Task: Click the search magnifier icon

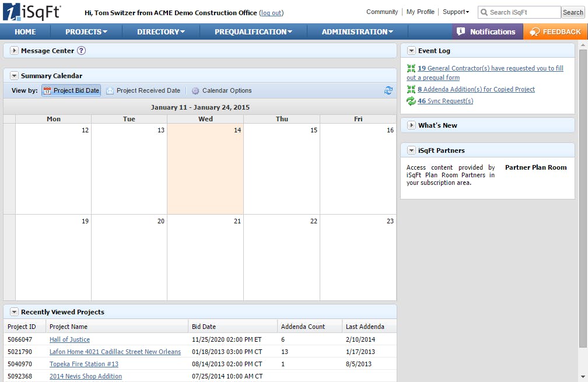Action: 484,12
